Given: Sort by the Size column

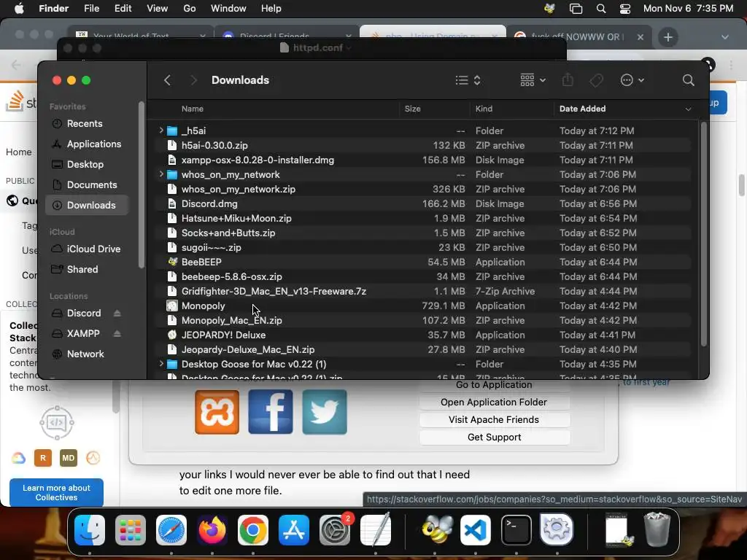Looking at the screenshot, I should [413, 109].
